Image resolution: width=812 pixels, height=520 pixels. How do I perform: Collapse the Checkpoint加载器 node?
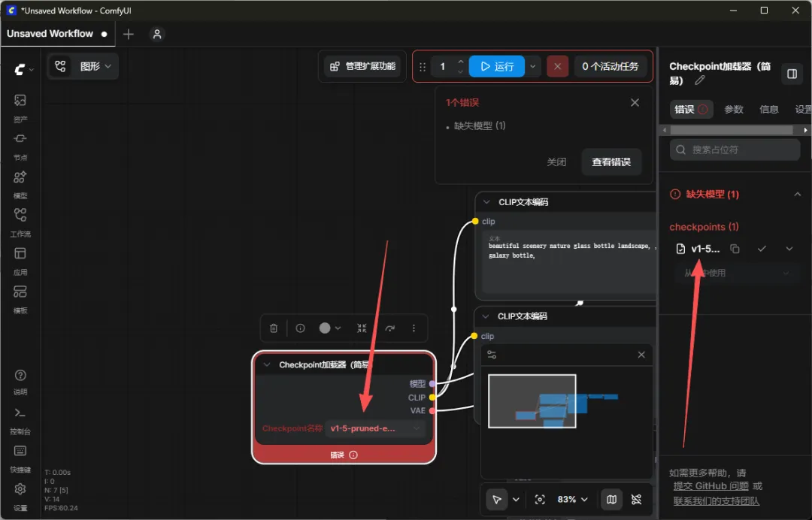click(267, 364)
